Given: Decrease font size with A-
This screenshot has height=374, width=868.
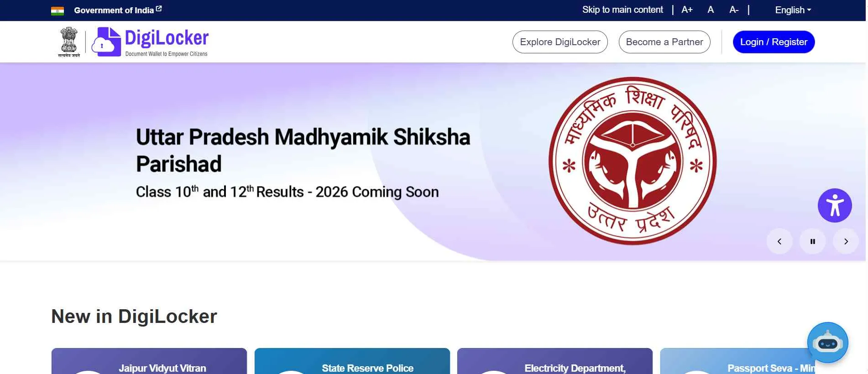Looking at the screenshot, I should coord(734,10).
